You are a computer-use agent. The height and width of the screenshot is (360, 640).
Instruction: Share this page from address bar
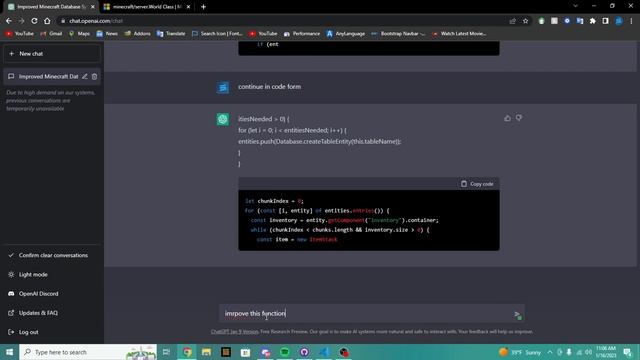(x=513, y=21)
